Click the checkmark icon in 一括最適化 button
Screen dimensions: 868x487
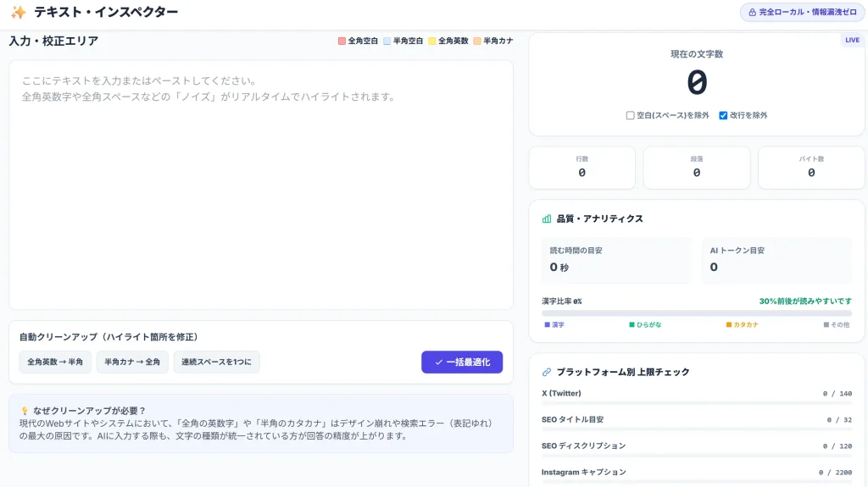pos(438,362)
